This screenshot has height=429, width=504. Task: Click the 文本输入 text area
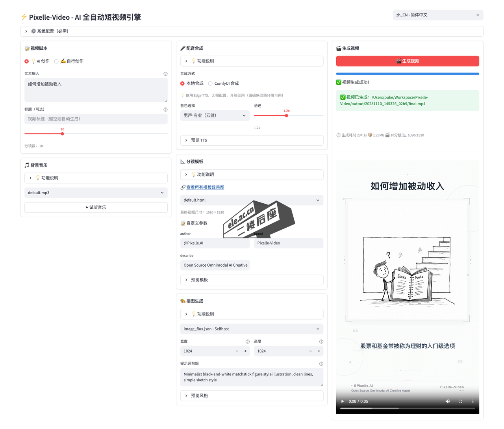point(96,90)
